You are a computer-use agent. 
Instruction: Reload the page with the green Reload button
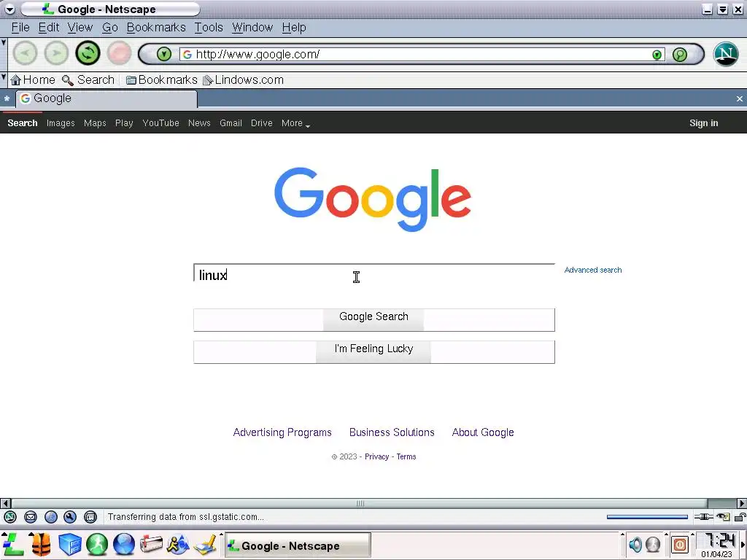point(88,52)
